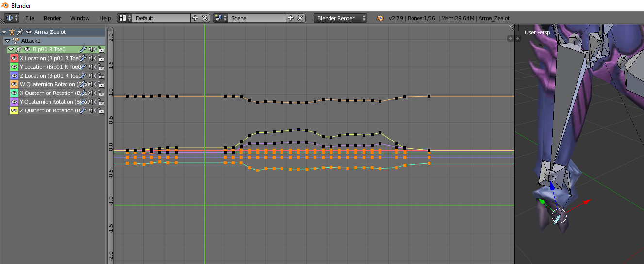Select the Bip01 R Toe0 group name

pyautogui.click(x=49, y=49)
